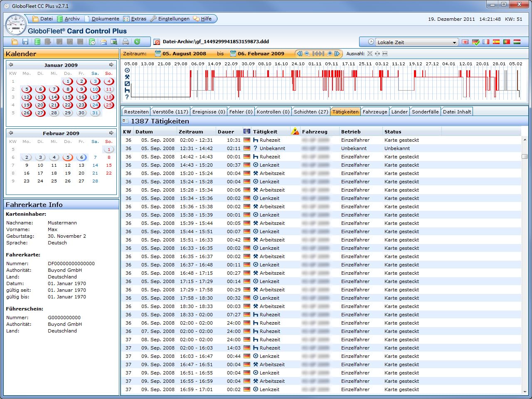Click the email envelope toolbar icon
The width and height of the screenshot is (532, 399).
pyautogui.click(x=103, y=42)
